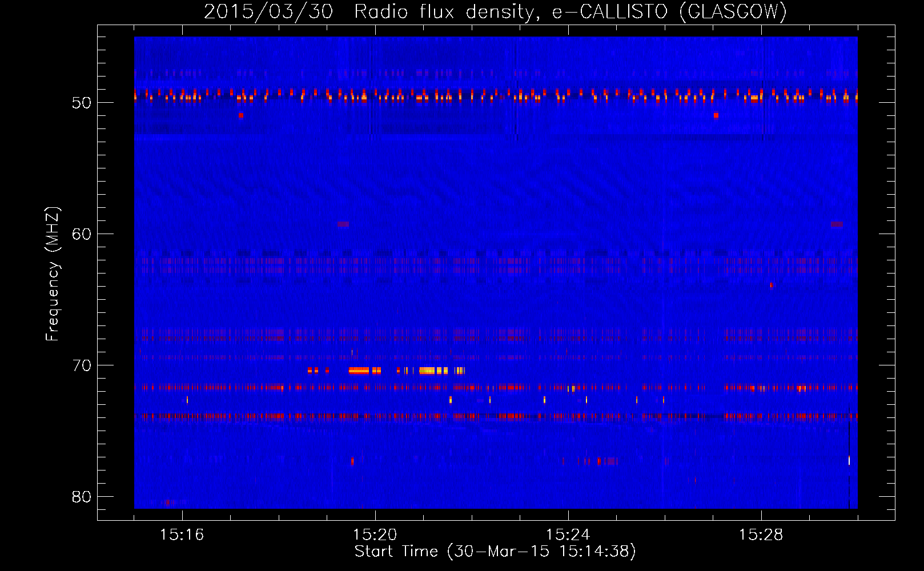Screen dimensions: 924x571
Task: Click the 15:24 time tick label
Action: [568, 535]
